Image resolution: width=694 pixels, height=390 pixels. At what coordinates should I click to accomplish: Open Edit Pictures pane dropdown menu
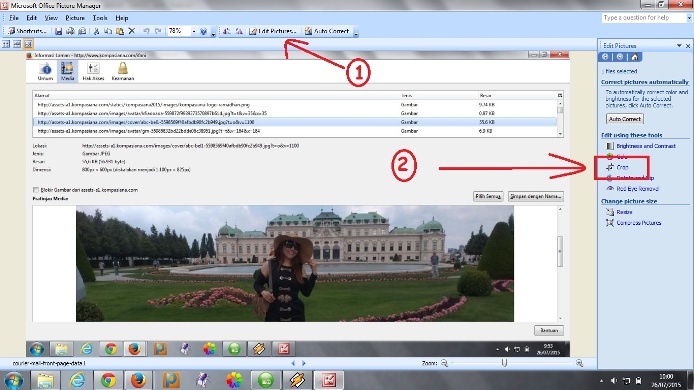coord(679,46)
